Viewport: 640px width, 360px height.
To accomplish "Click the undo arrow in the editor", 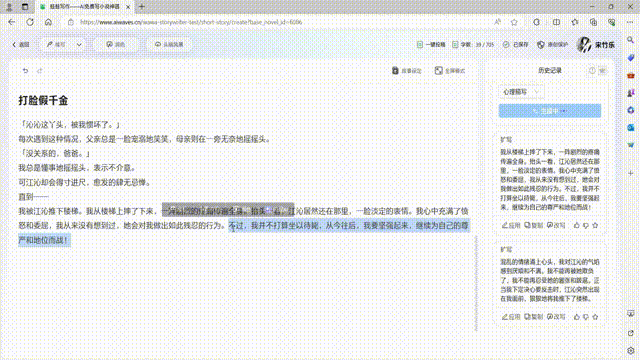I will tap(25, 71).
